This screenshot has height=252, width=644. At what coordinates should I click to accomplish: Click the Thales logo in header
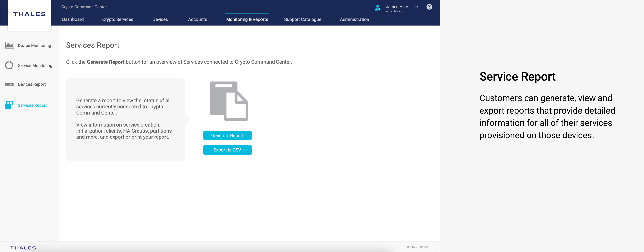point(29,14)
